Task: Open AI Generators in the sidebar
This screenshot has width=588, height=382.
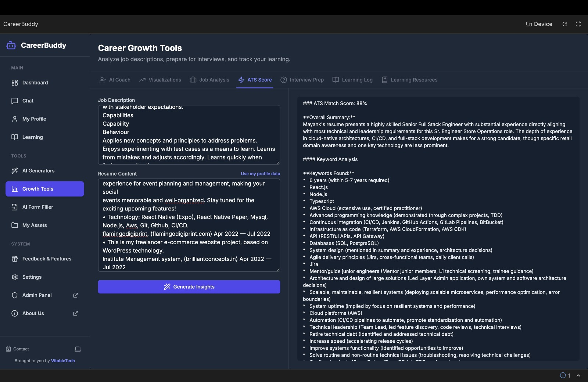Action: coord(38,171)
